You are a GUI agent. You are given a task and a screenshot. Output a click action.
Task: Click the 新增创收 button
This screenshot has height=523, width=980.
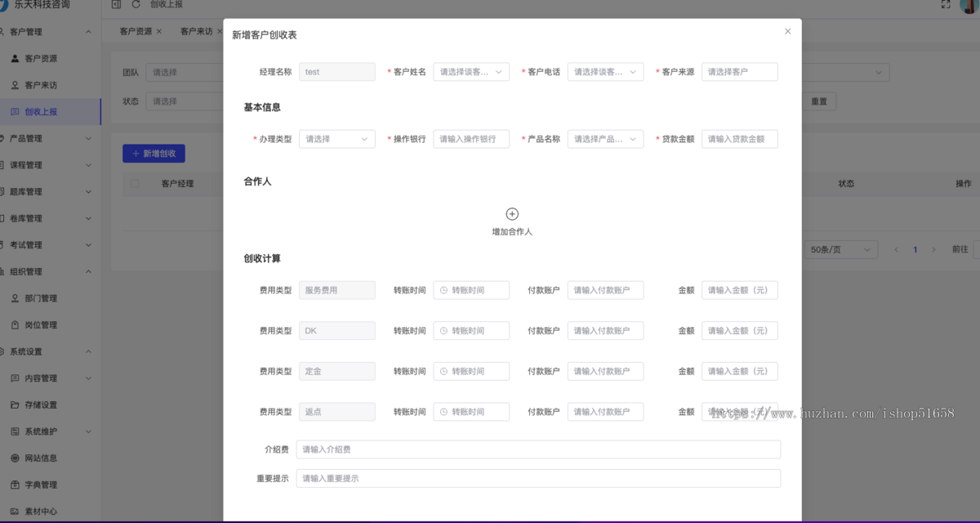(x=154, y=154)
